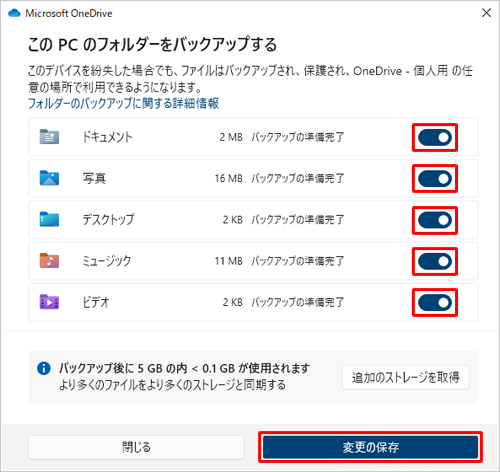
Task: Toggle backup switch for ドキュメント folder
Action: [x=435, y=137]
